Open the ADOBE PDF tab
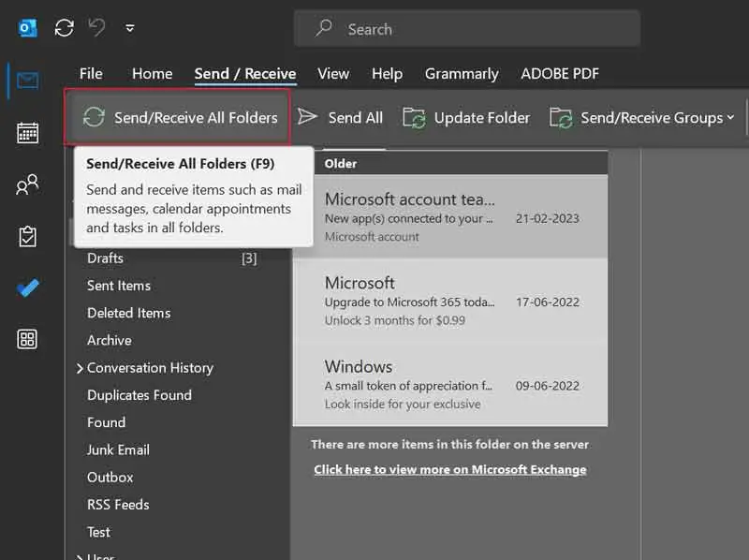 pyautogui.click(x=560, y=74)
